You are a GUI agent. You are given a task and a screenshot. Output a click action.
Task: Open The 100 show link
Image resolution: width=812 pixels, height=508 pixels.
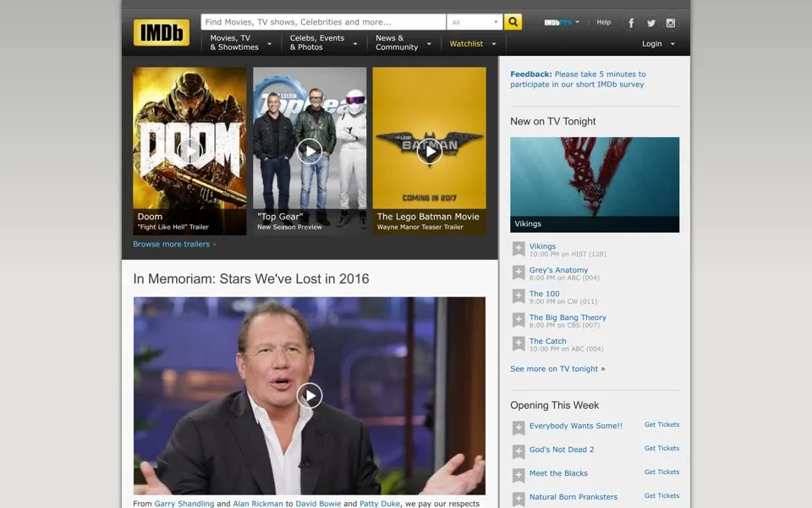544,294
